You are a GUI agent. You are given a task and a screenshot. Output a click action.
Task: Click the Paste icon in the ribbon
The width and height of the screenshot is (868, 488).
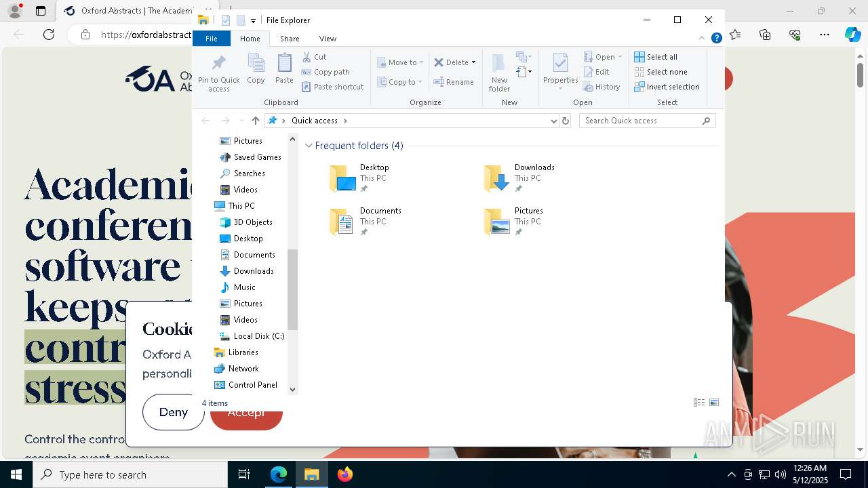[284, 64]
